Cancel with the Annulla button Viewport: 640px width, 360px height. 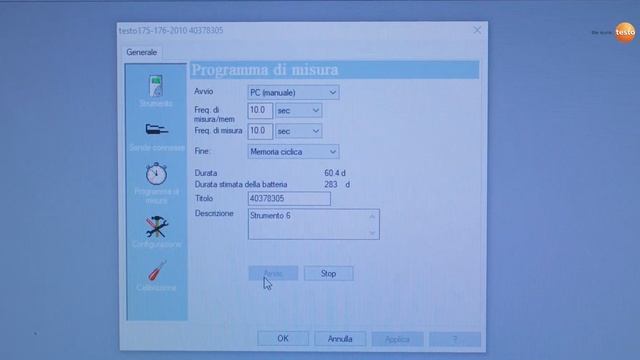340,339
